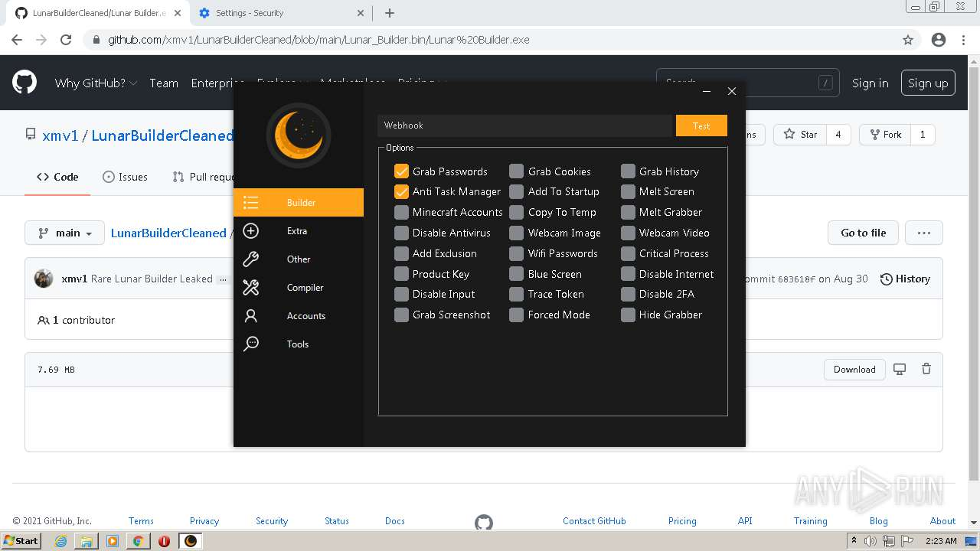Click inside the Webhook input field
Screen dimensions: 980x551
point(525,126)
